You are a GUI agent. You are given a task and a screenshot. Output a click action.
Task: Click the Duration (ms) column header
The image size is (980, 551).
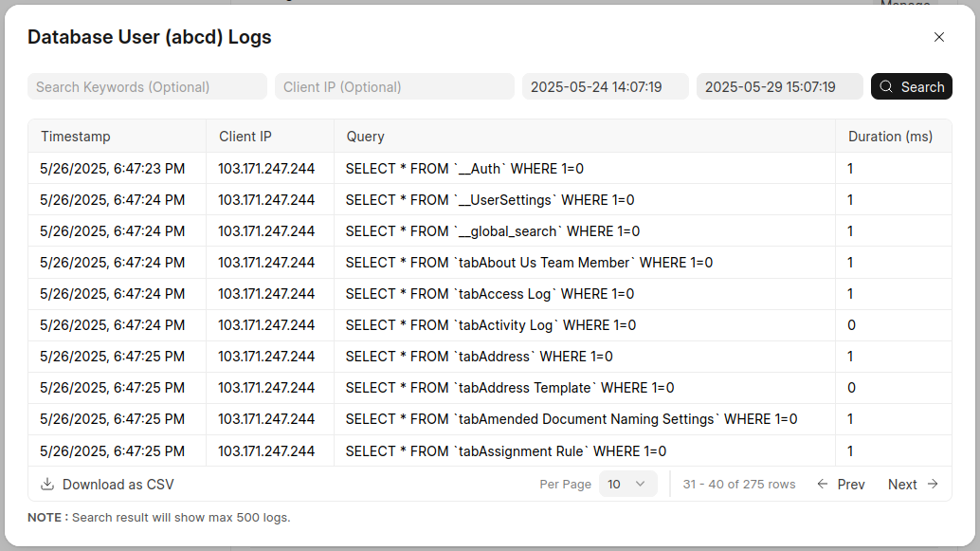pyautogui.click(x=890, y=137)
